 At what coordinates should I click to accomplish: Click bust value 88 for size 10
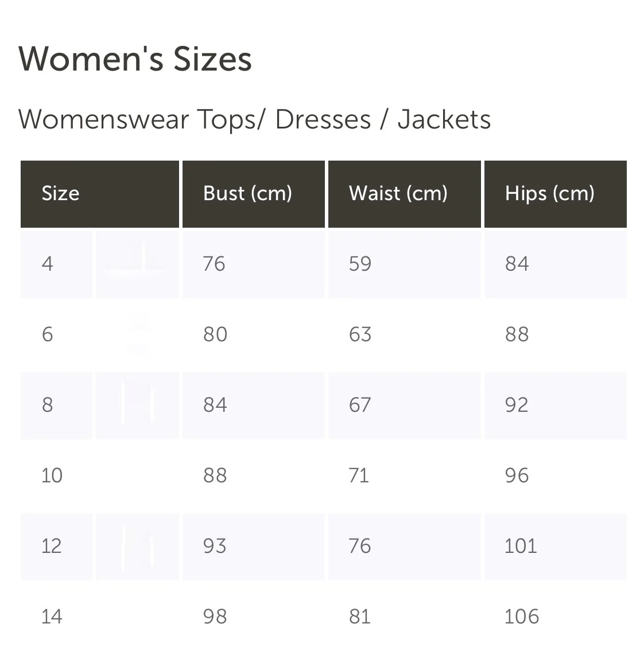(215, 475)
